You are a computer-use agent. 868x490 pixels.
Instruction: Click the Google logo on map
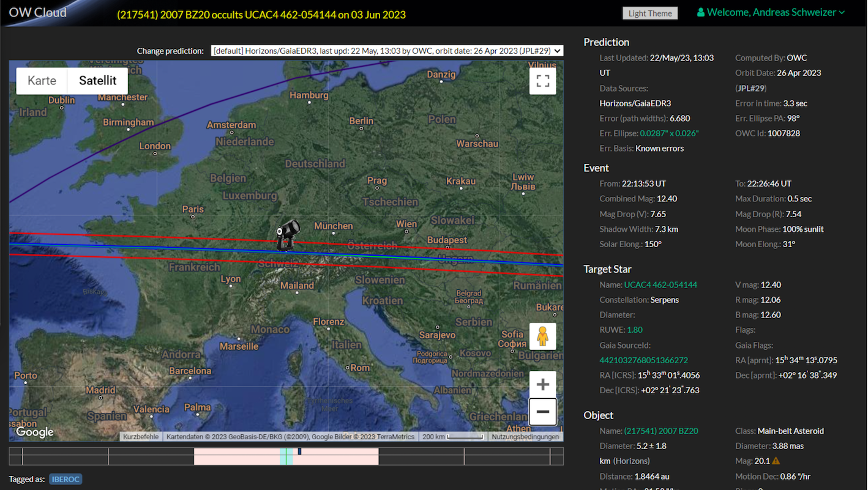click(x=35, y=432)
